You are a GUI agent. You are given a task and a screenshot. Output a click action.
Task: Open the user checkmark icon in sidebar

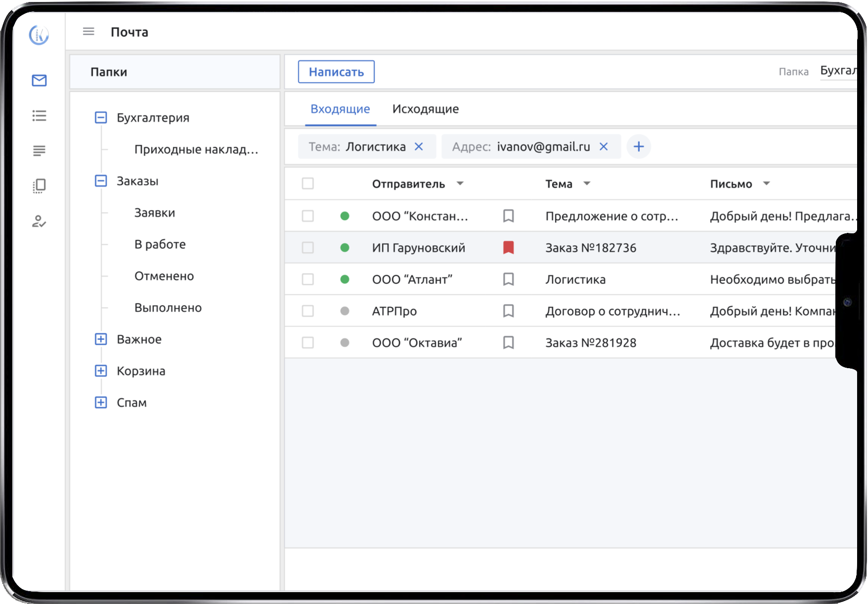pos(39,221)
